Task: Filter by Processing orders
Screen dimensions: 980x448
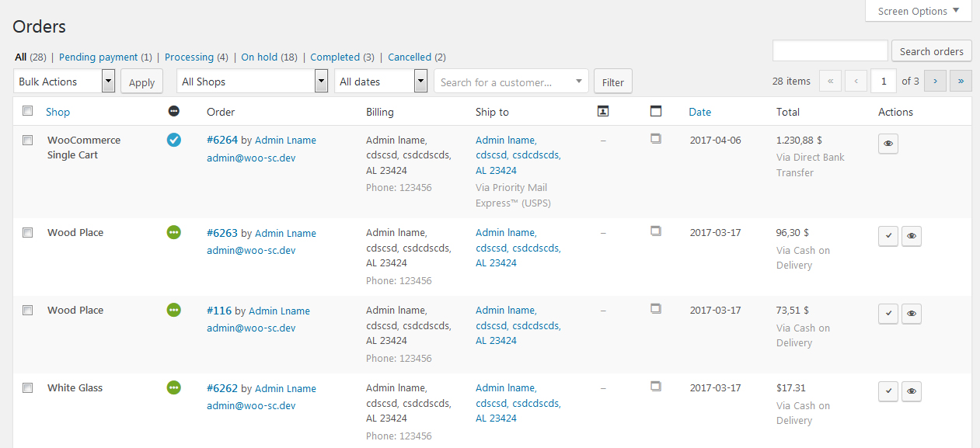Action: tap(189, 57)
